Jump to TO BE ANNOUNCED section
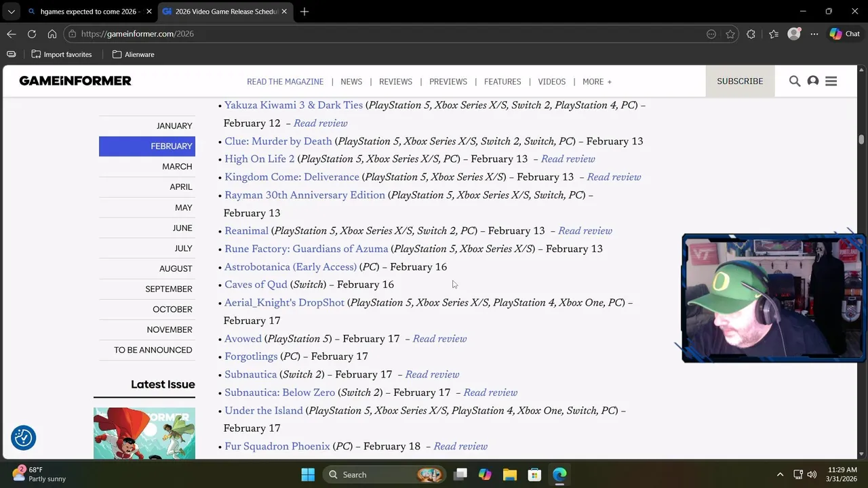The width and height of the screenshot is (868, 488). [147, 350]
